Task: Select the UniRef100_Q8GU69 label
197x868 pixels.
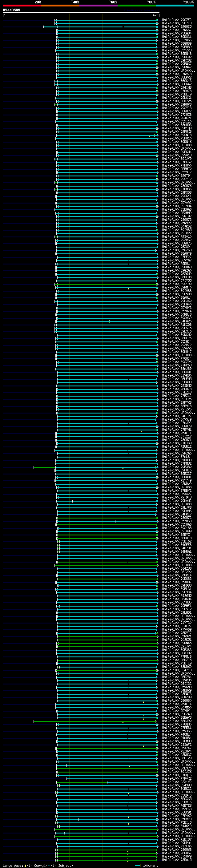Action: (x=177, y=43)
